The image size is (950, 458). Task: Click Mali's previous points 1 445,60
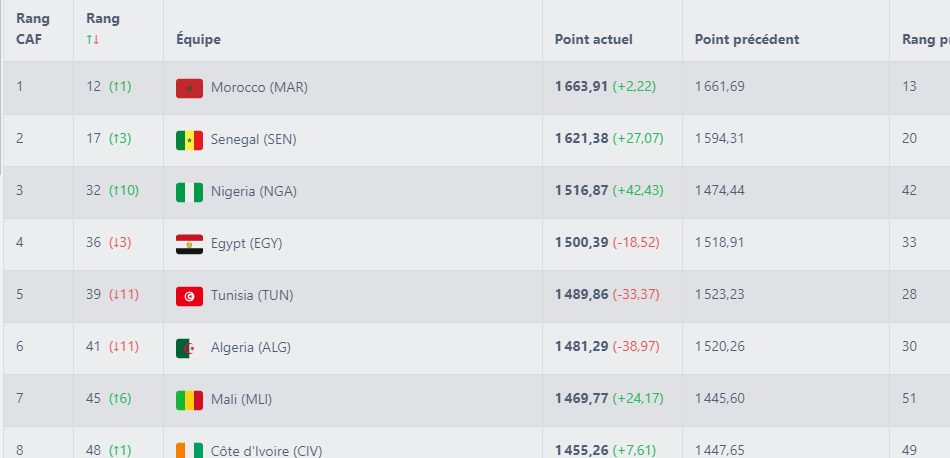click(x=719, y=399)
